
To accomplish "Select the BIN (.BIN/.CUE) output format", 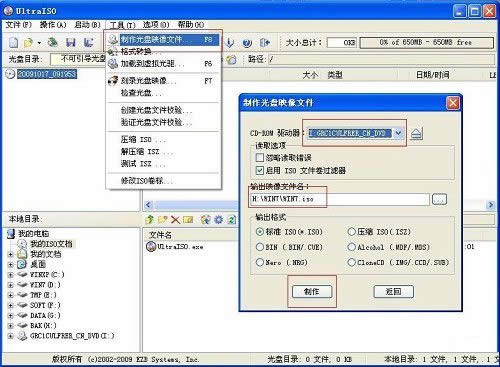I will [x=260, y=247].
